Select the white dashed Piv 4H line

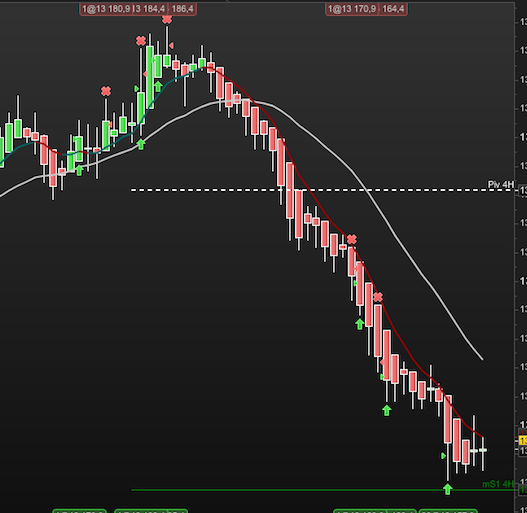(x=322, y=190)
